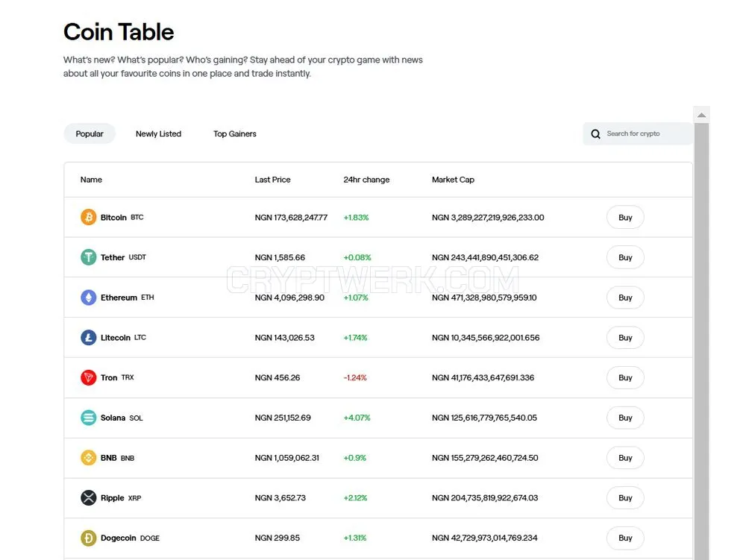Click the search magnifier icon

(595, 134)
